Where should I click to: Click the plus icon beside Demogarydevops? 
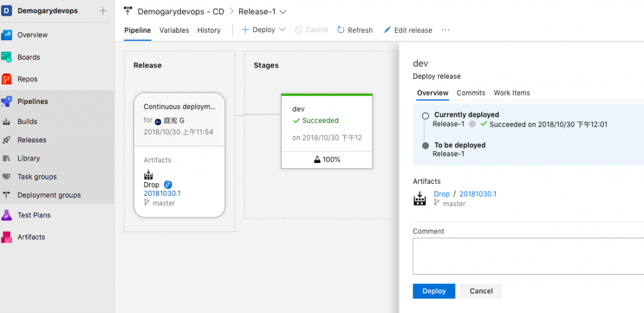point(103,11)
